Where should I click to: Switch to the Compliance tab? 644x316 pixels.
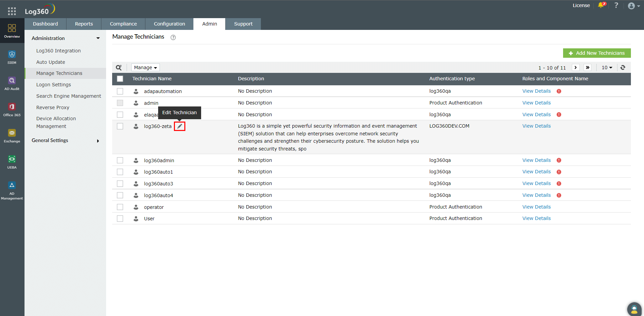pos(123,24)
